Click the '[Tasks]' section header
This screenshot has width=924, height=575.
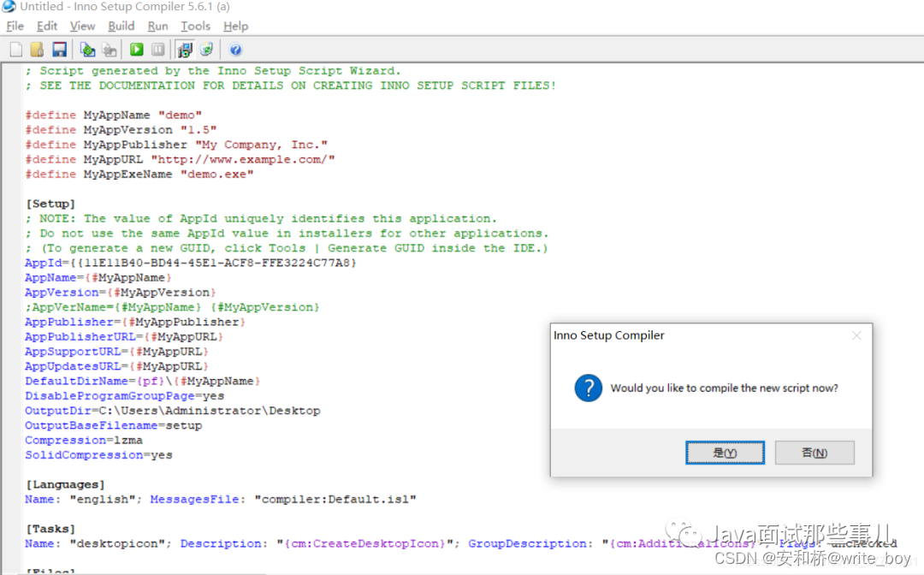(50, 529)
